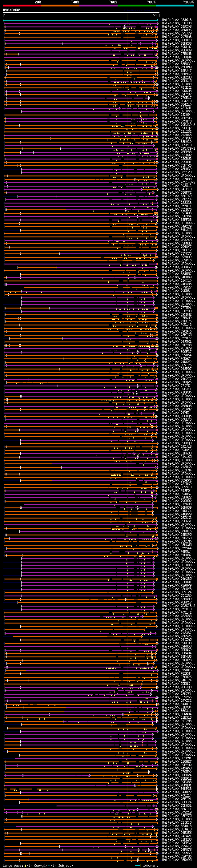Select hit label UniRef100_C0WGM5
This screenshot has width=197, height=868.
177,91
